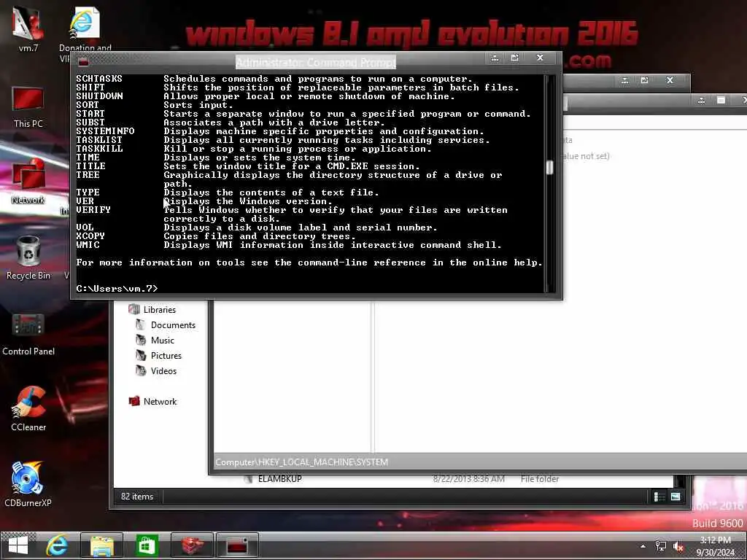Open the Network desktop icon
Viewport: 747px width, 560px height.
click(x=28, y=182)
